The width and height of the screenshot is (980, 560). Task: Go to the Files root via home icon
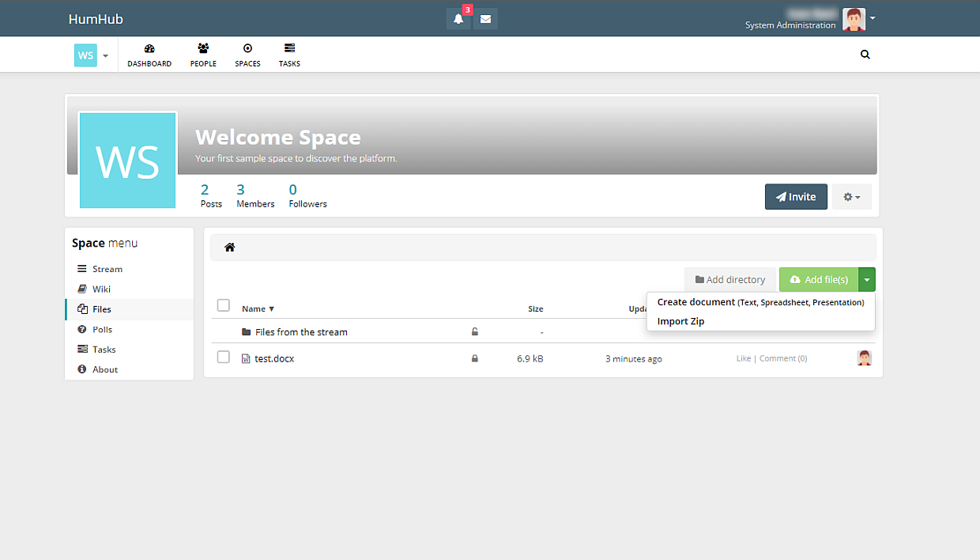229,247
